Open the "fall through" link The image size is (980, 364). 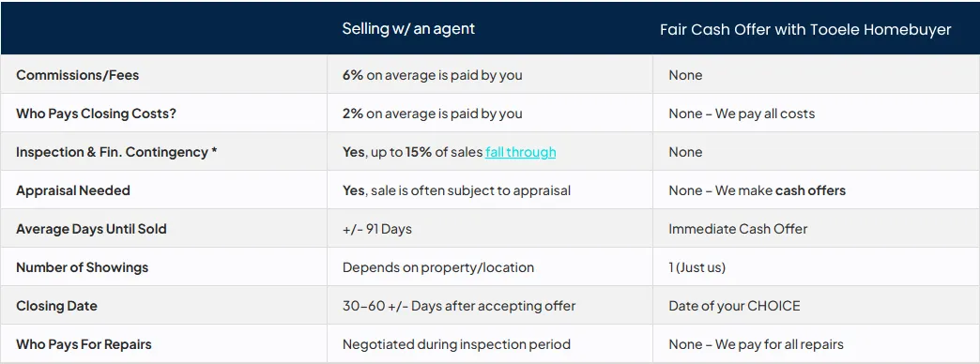tap(520, 152)
